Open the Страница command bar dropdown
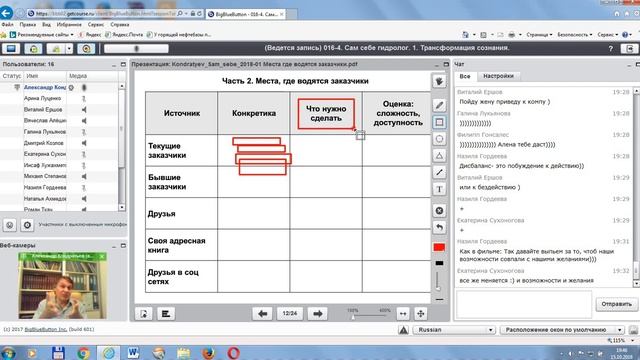Image resolution: width=640 pixels, height=360 pixels. (x=539, y=35)
